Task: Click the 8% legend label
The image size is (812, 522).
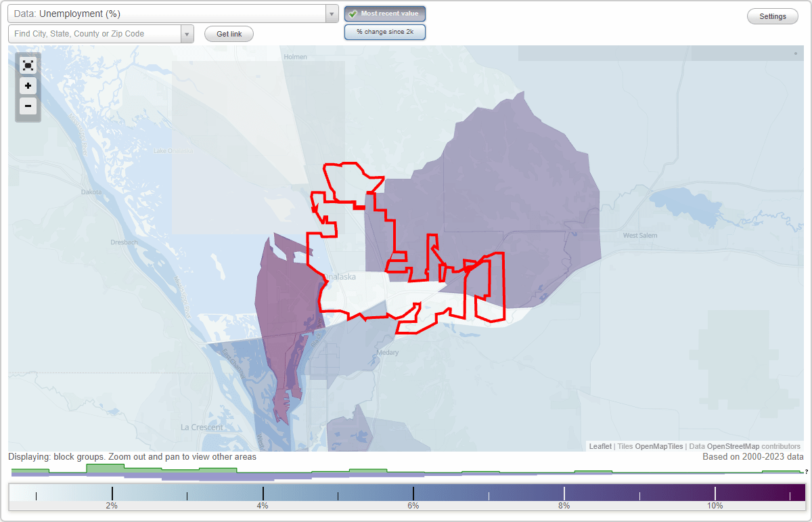Action: [564, 506]
